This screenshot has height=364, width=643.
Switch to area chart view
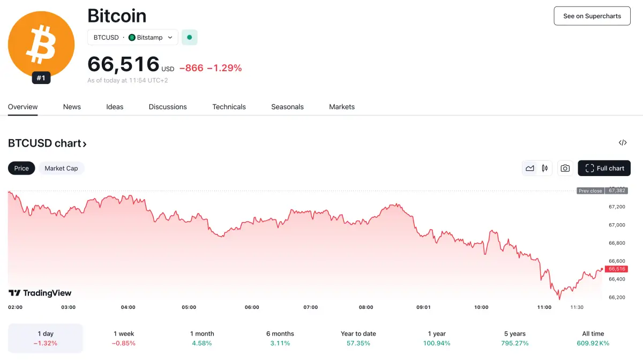pos(530,168)
